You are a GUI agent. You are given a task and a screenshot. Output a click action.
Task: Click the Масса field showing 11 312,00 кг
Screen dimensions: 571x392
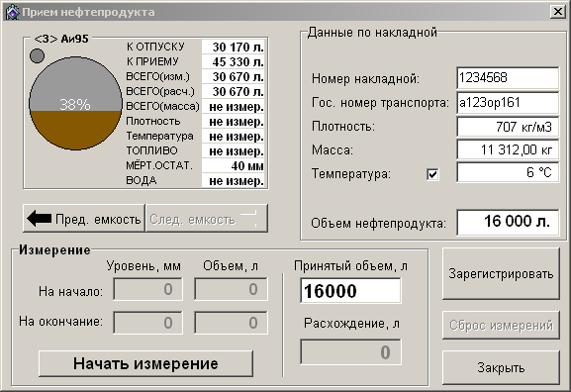(508, 149)
